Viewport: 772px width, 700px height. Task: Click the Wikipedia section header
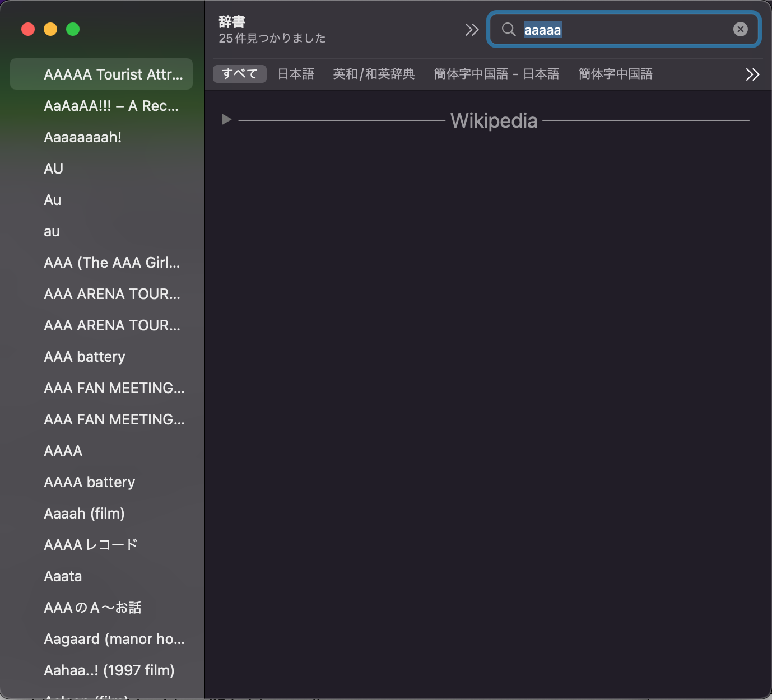pos(494,120)
